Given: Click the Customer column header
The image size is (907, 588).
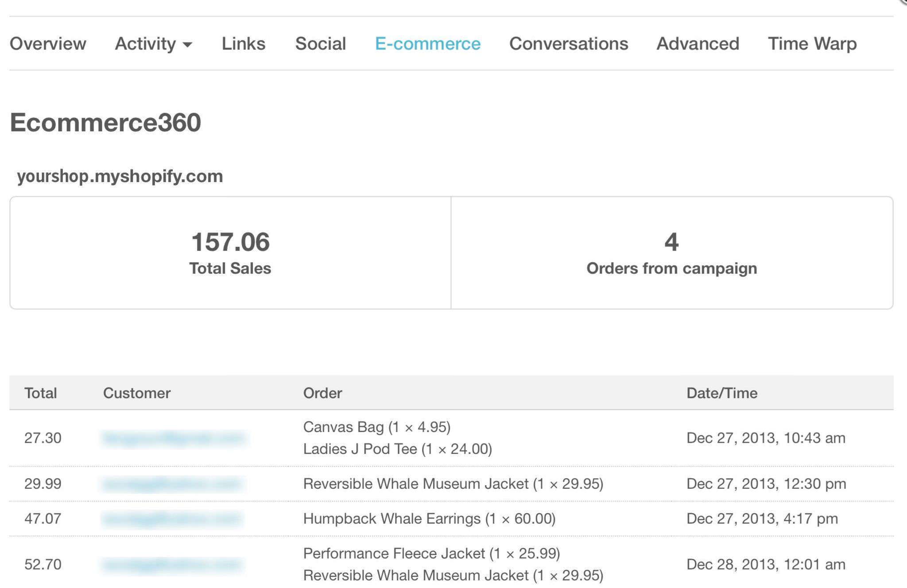Looking at the screenshot, I should (x=136, y=392).
